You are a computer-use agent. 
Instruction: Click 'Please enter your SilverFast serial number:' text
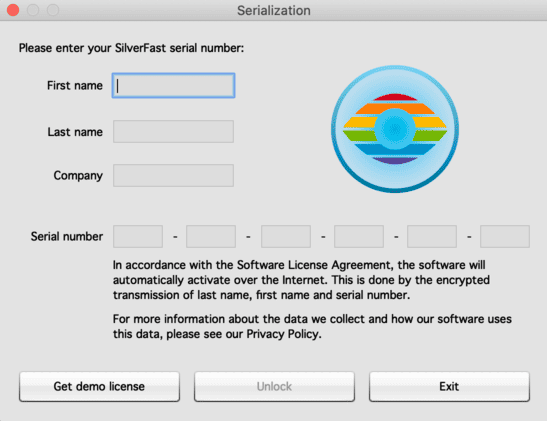131,48
